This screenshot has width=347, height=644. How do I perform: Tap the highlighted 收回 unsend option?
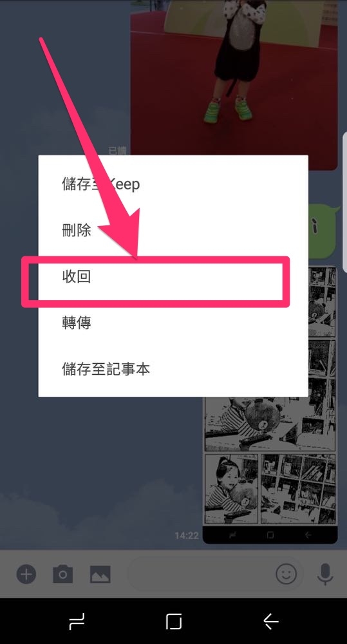173,276
